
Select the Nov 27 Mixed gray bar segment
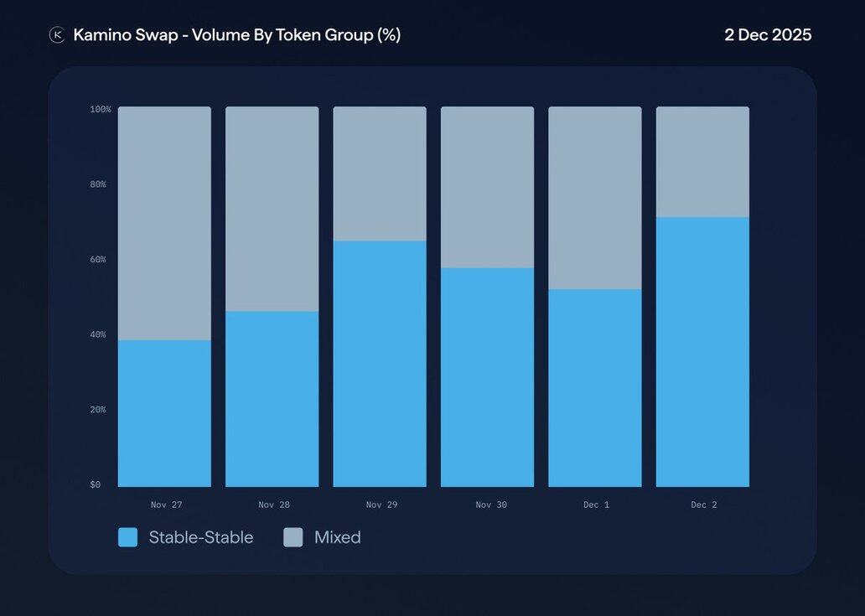point(164,223)
